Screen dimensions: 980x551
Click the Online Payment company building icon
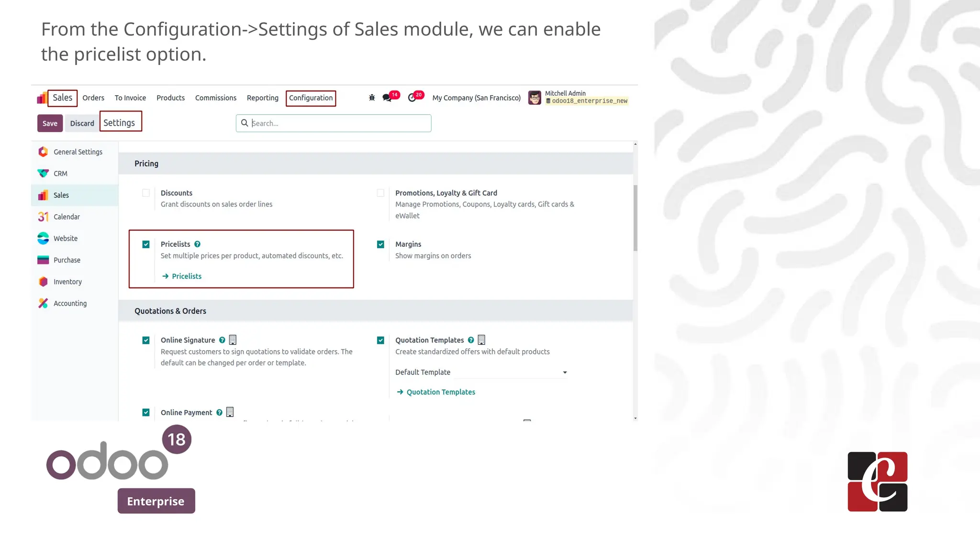(x=230, y=412)
